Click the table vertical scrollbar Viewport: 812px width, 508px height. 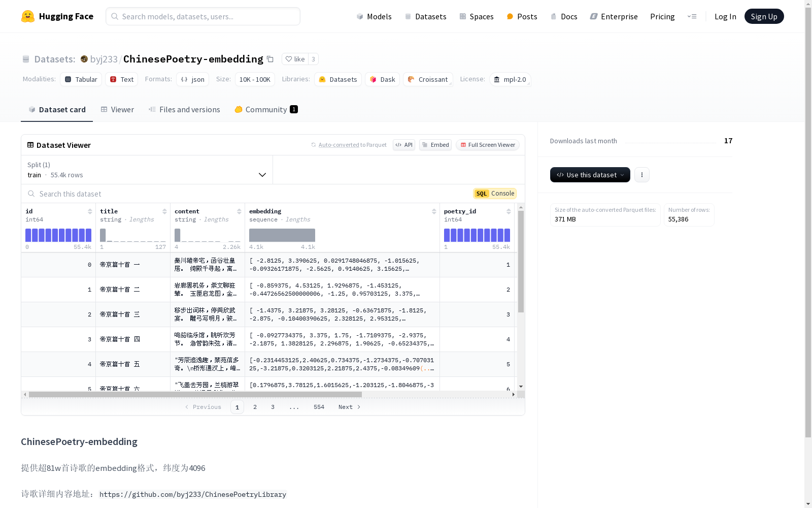[x=521, y=262]
